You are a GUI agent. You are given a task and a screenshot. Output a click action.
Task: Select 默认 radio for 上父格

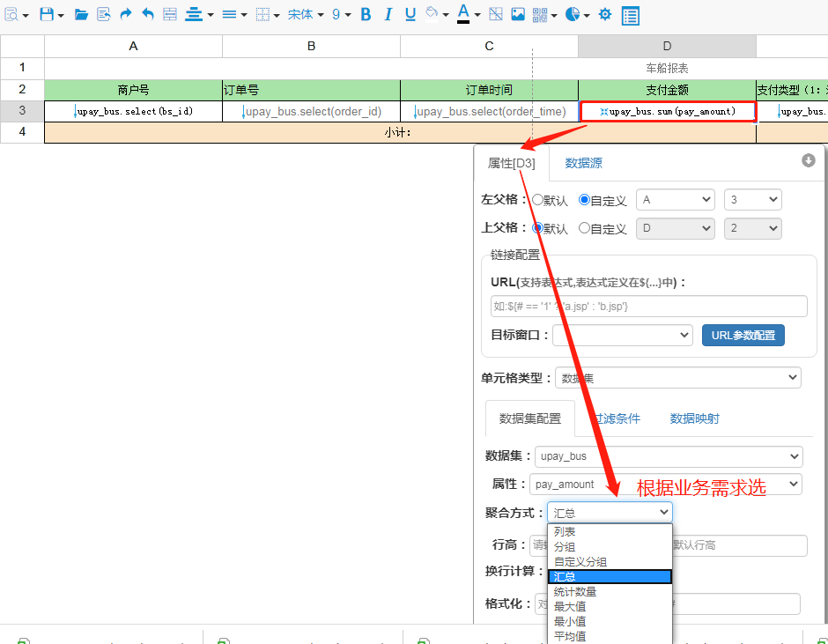point(537,228)
